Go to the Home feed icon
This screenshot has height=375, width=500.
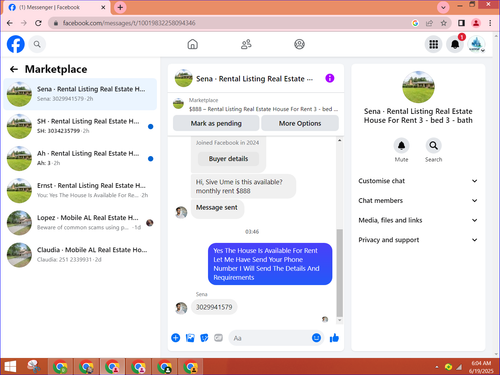(193, 44)
